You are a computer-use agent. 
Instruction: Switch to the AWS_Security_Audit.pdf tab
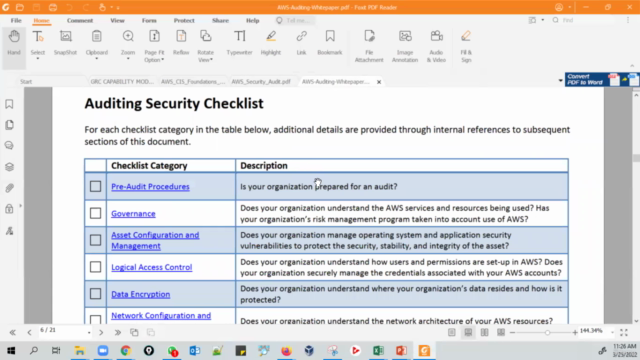[x=261, y=82]
